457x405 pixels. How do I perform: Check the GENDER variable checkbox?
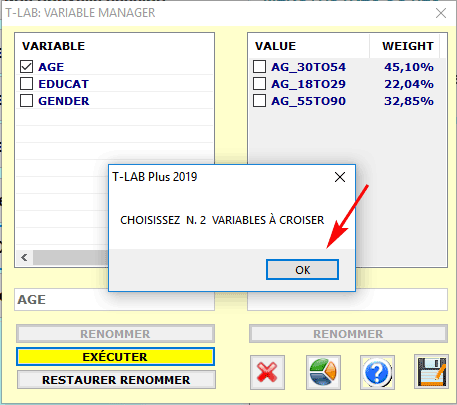pyautogui.click(x=26, y=101)
